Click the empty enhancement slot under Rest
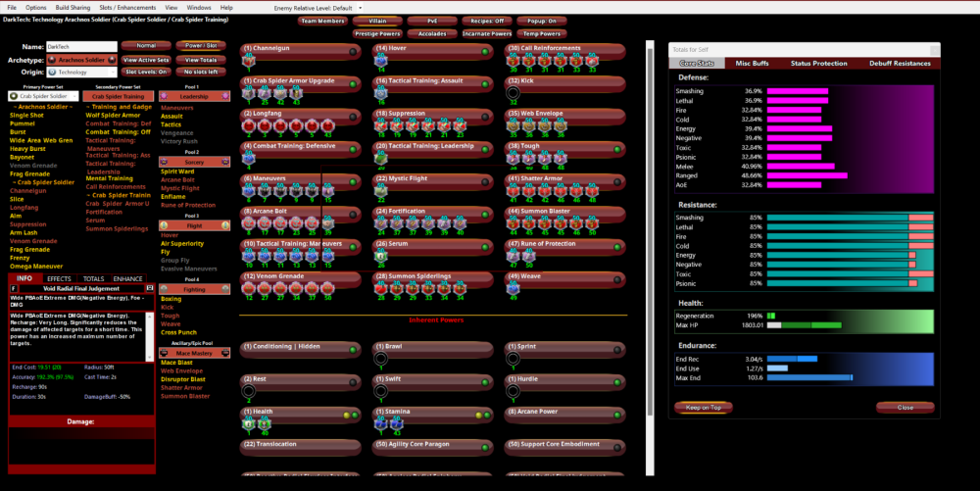This screenshot has width=980, height=491. tap(249, 391)
